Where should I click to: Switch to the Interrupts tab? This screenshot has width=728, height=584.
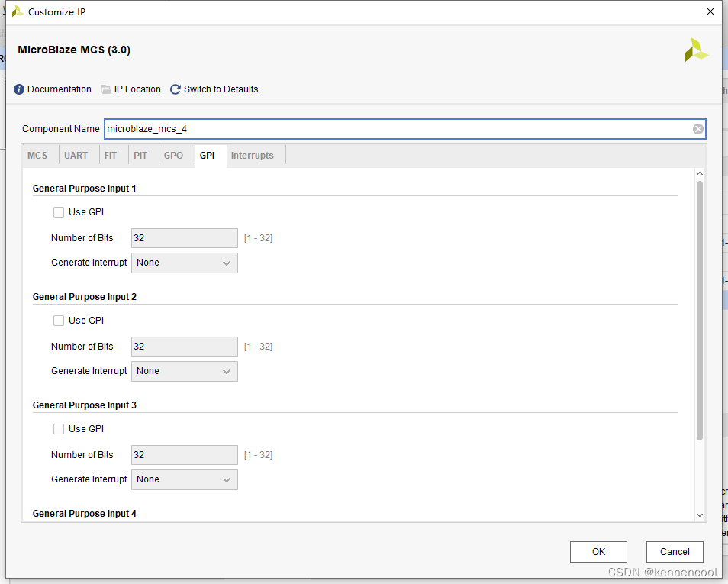pos(252,156)
